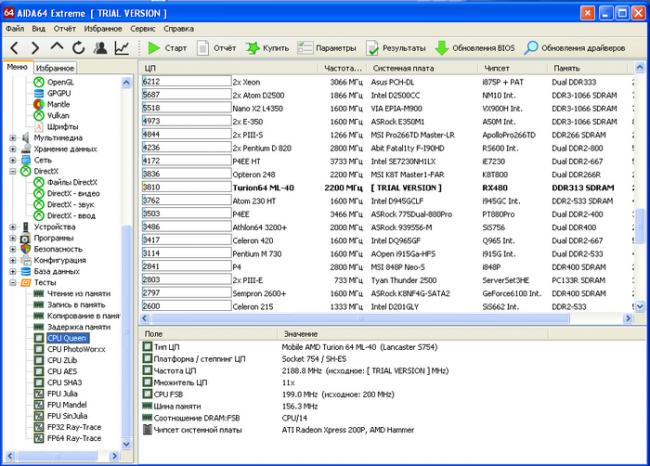
Task: Click the green Старт play icon
Action: [153, 47]
